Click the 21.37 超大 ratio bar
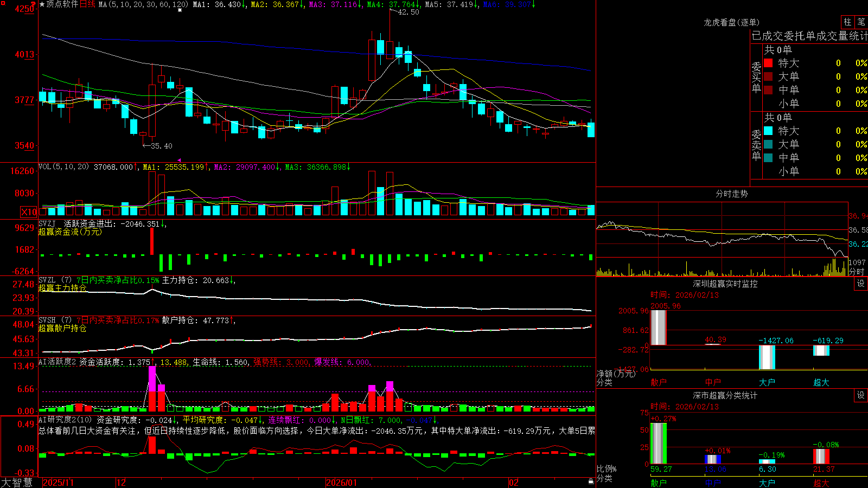Screen dimensions: 868x488 coord(821,457)
